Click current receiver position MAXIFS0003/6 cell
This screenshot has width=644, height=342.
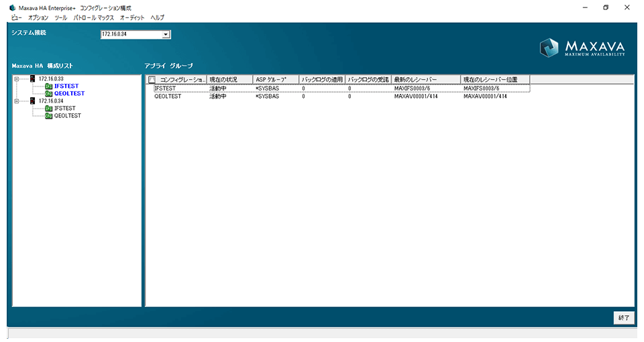pos(482,89)
